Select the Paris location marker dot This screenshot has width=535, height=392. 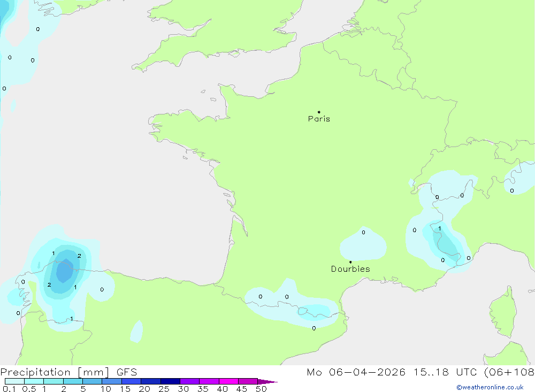319,112
